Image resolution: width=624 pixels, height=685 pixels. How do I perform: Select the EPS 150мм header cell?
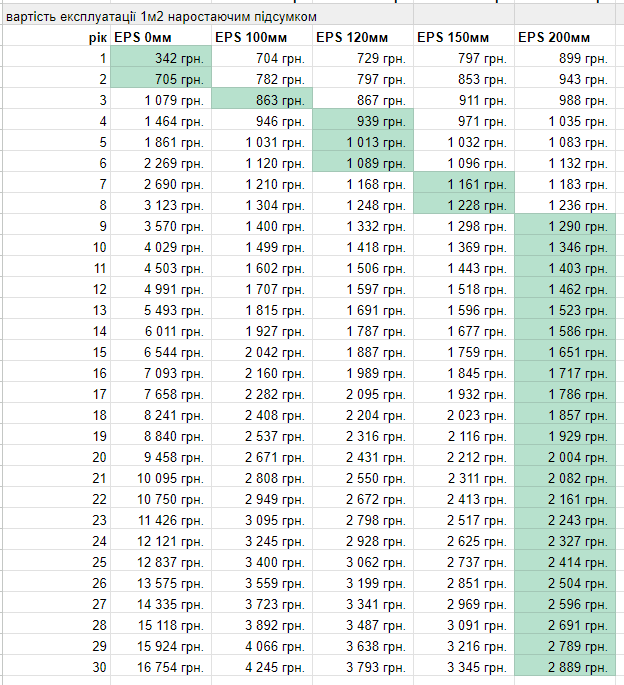(464, 37)
